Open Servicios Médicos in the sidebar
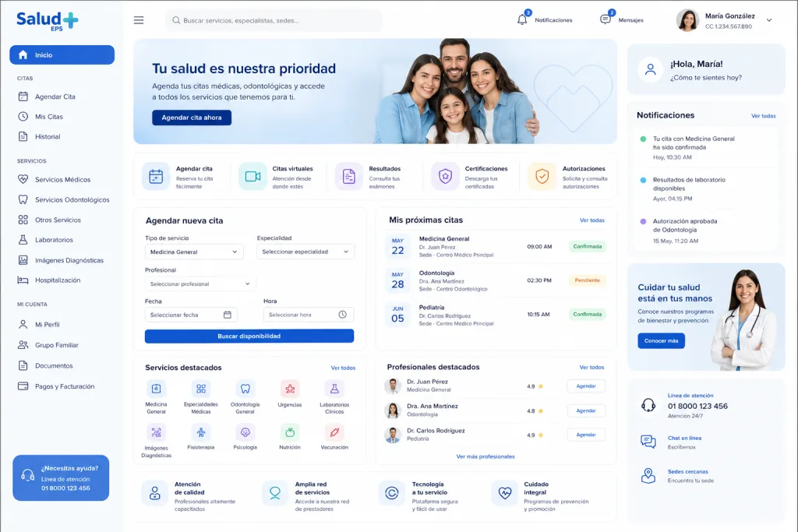The height and width of the screenshot is (532, 798). (x=62, y=179)
